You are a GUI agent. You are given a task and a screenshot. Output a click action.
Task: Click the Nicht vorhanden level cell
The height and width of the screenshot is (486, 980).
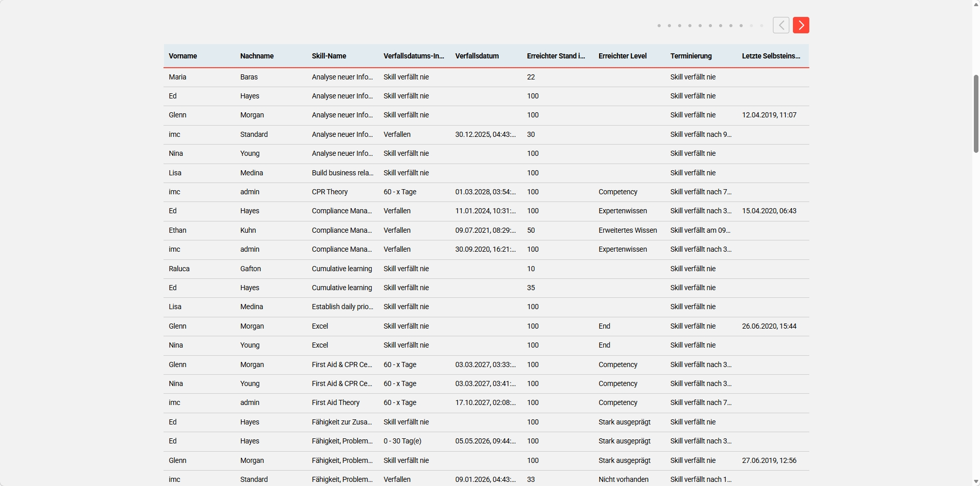coord(623,479)
